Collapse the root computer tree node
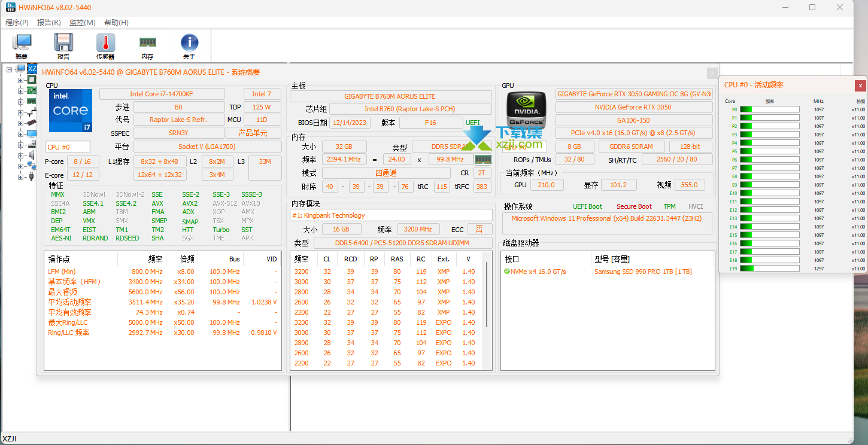The image size is (868, 445). point(10,69)
